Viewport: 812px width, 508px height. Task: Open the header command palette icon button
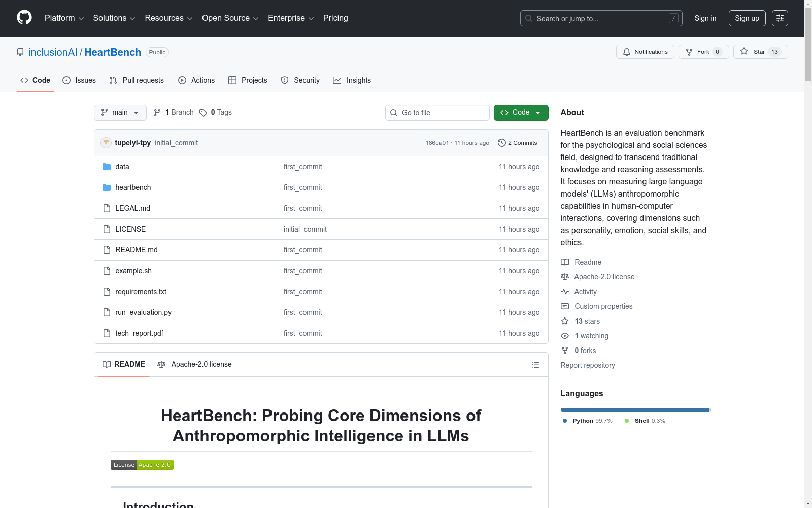pyautogui.click(x=780, y=18)
